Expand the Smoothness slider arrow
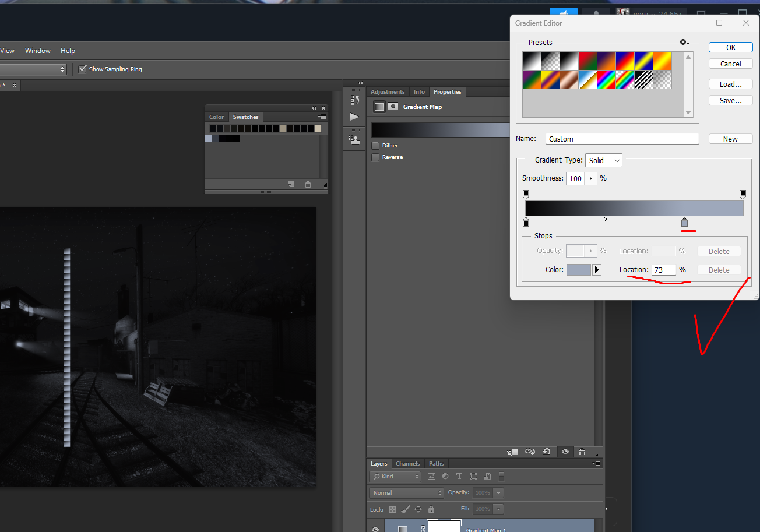The height and width of the screenshot is (532, 760). 591,178
